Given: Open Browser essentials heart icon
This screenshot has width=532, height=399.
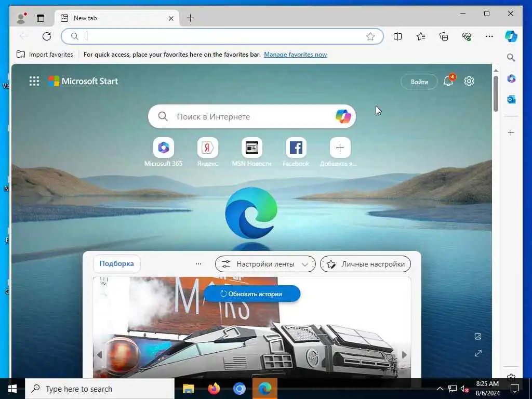Looking at the screenshot, I should 467,36.
